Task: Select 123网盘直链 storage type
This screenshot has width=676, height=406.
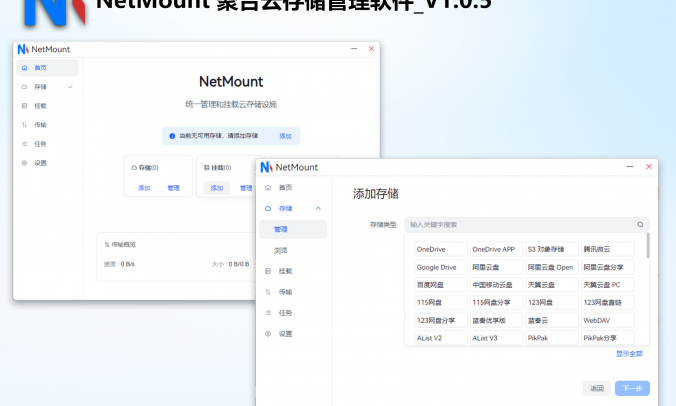Action: (607, 303)
